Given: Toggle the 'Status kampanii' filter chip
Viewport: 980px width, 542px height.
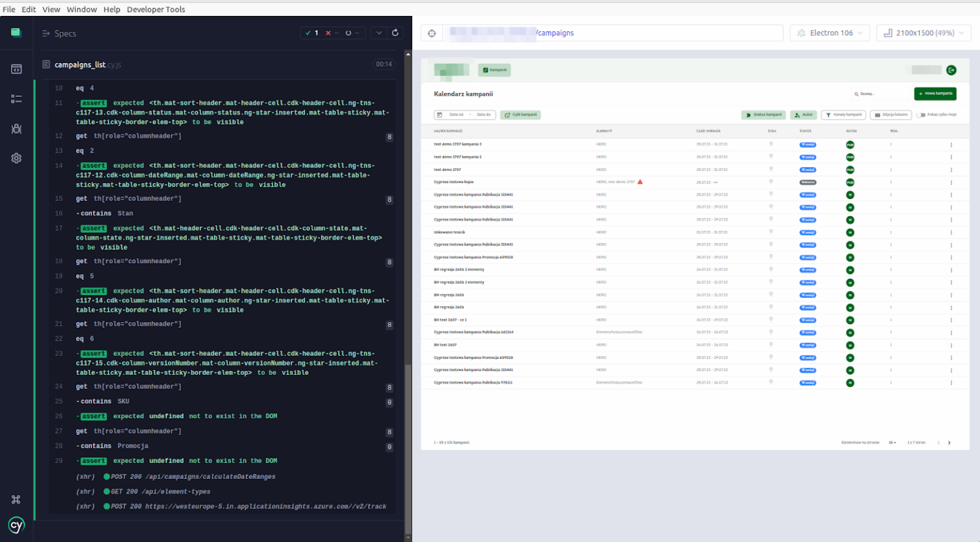Looking at the screenshot, I should [764, 115].
